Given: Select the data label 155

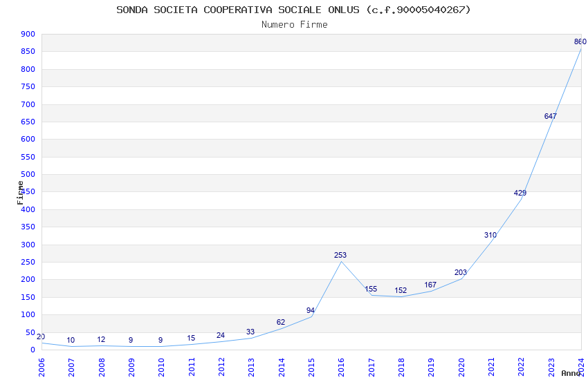Looking at the screenshot, I should [x=371, y=289].
